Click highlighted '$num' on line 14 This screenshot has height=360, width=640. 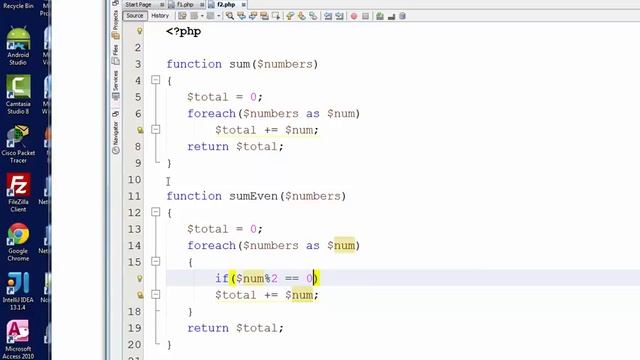(x=341, y=246)
